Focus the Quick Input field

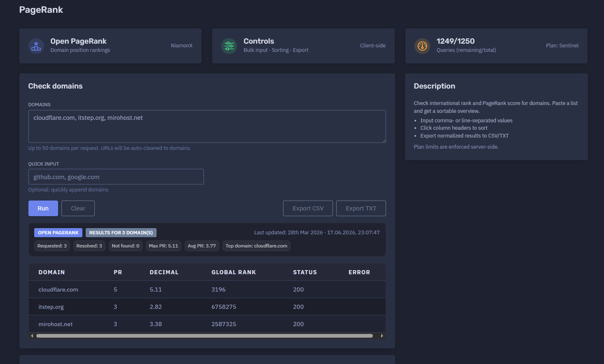click(116, 177)
